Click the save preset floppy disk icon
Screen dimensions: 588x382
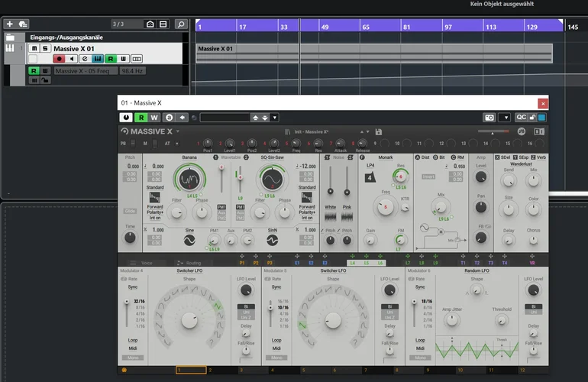coord(378,131)
